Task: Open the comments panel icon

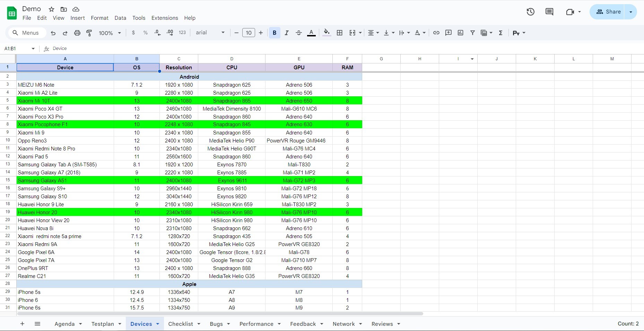Action: (549, 12)
